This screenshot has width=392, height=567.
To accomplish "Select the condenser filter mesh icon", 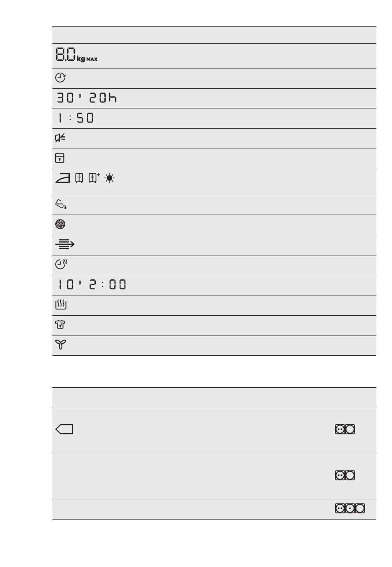I will [60, 224].
